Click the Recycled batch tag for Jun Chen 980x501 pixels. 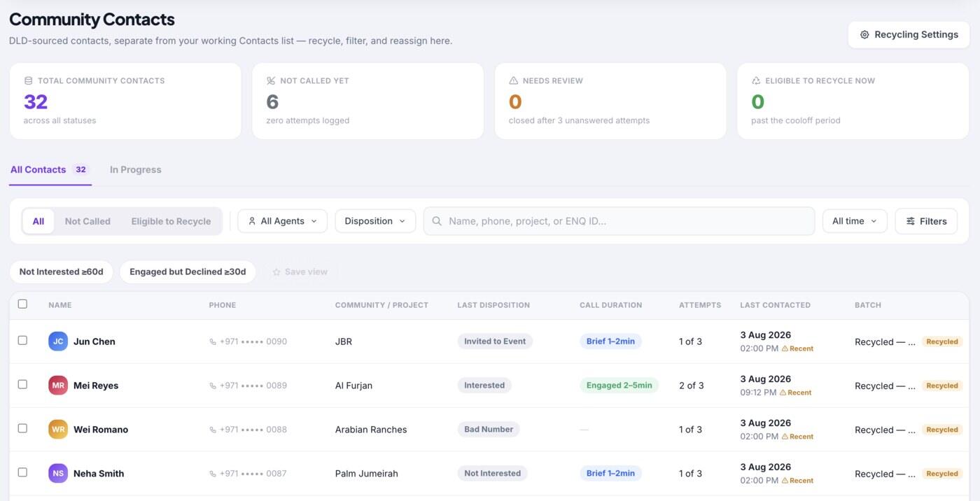tap(942, 342)
